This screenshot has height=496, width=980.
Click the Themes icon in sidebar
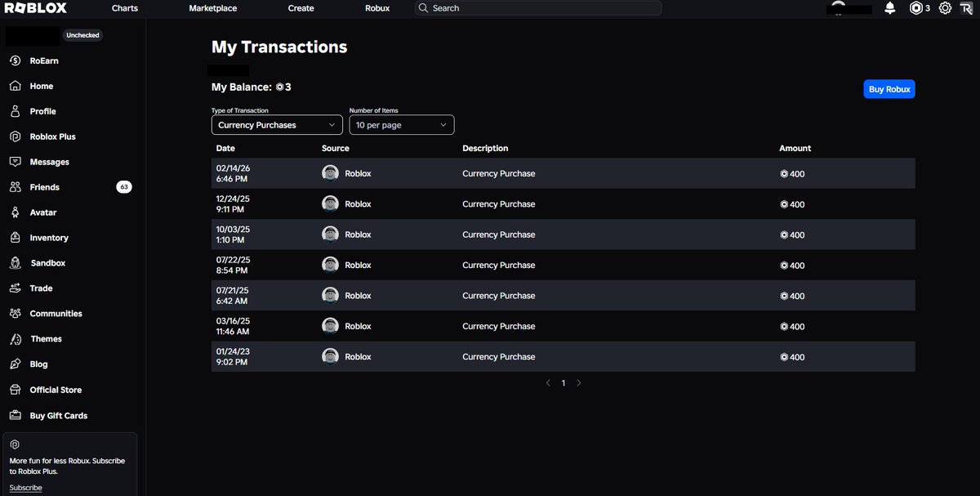click(15, 339)
